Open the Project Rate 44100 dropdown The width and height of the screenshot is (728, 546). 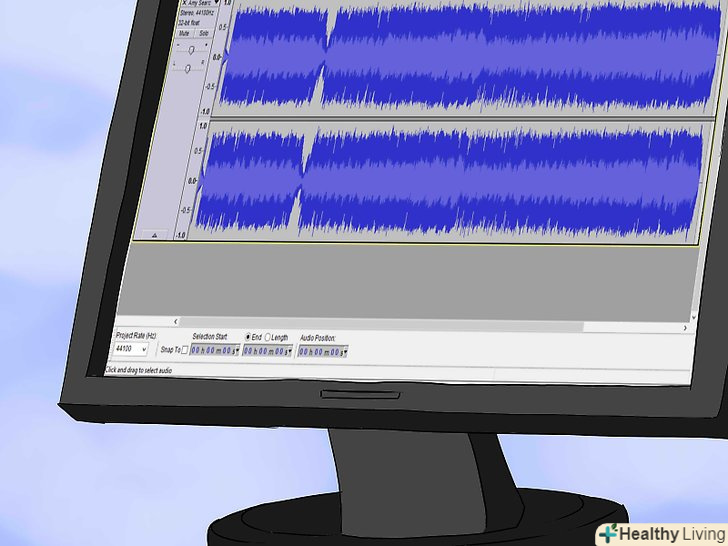click(131, 349)
